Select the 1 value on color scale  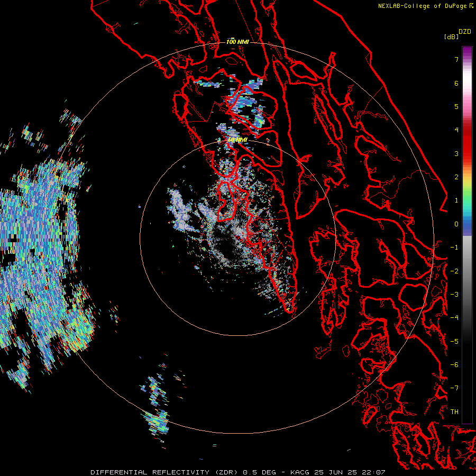[x=456, y=200]
